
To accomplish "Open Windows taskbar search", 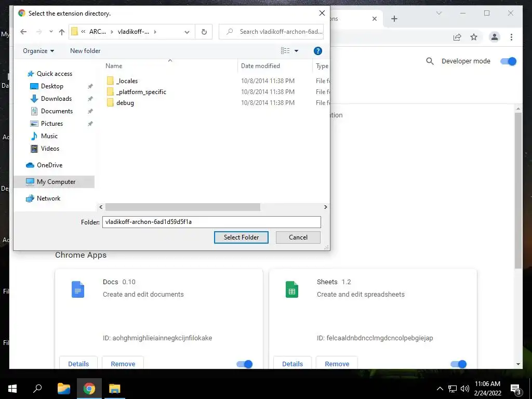I will [x=37, y=389].
